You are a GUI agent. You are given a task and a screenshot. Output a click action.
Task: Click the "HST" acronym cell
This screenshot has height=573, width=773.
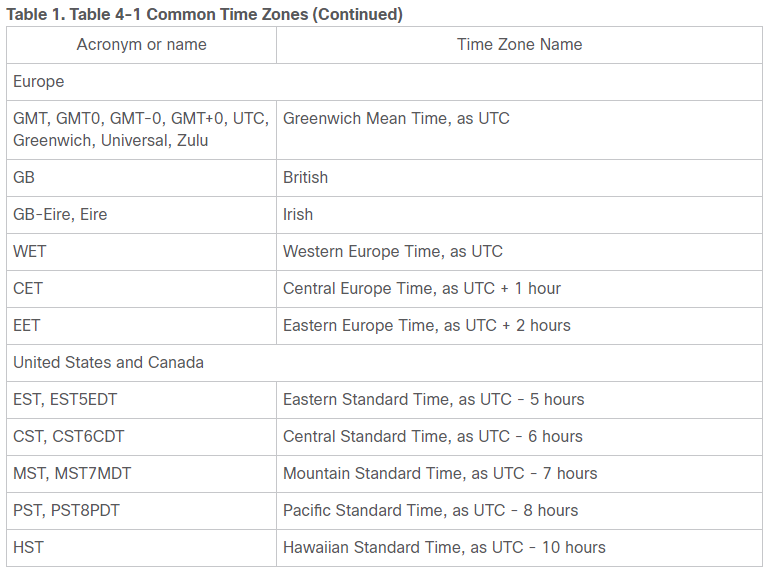[28, 547]
